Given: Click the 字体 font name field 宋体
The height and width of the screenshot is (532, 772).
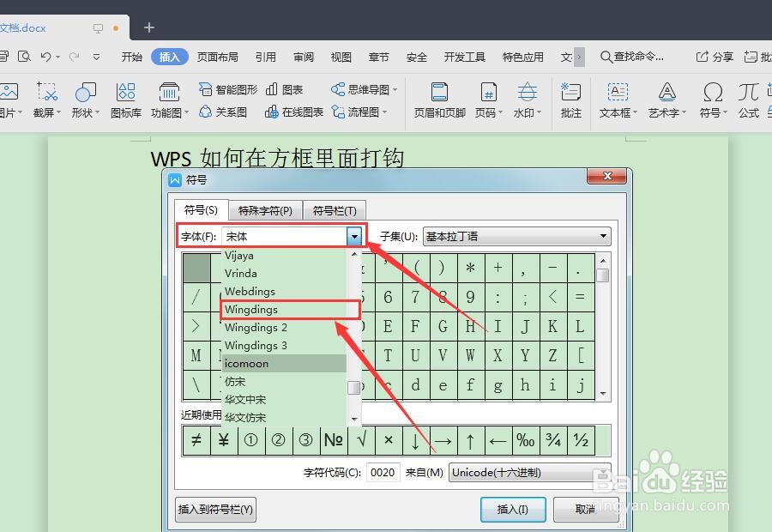Looking at the screenshot, I should pos(285,237).
